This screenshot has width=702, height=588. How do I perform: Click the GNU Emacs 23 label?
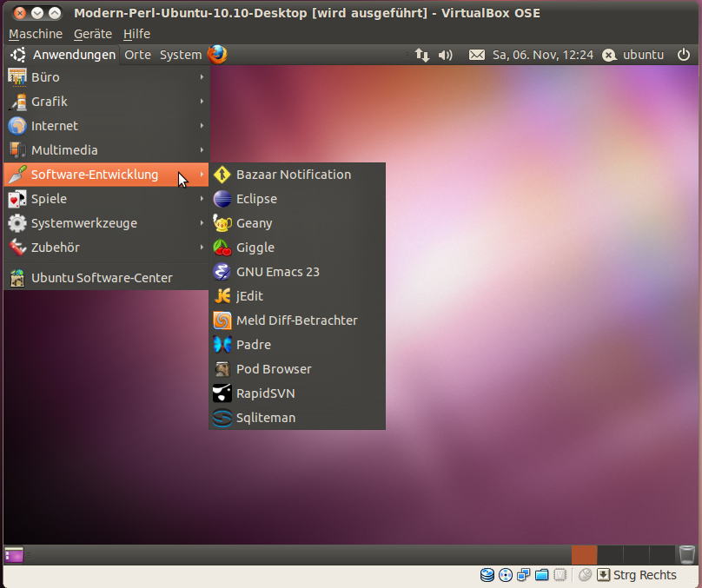[277, 272]
